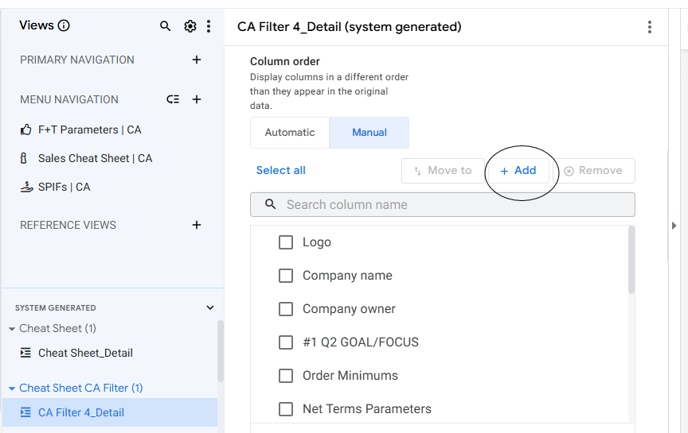Add a new primary navigation view

pos(197,60)
